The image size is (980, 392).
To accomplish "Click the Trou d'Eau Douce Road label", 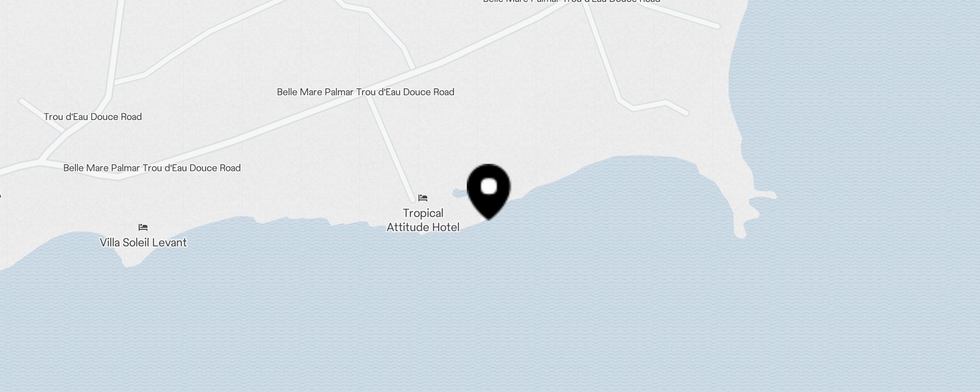I will [x=93, y=117].
